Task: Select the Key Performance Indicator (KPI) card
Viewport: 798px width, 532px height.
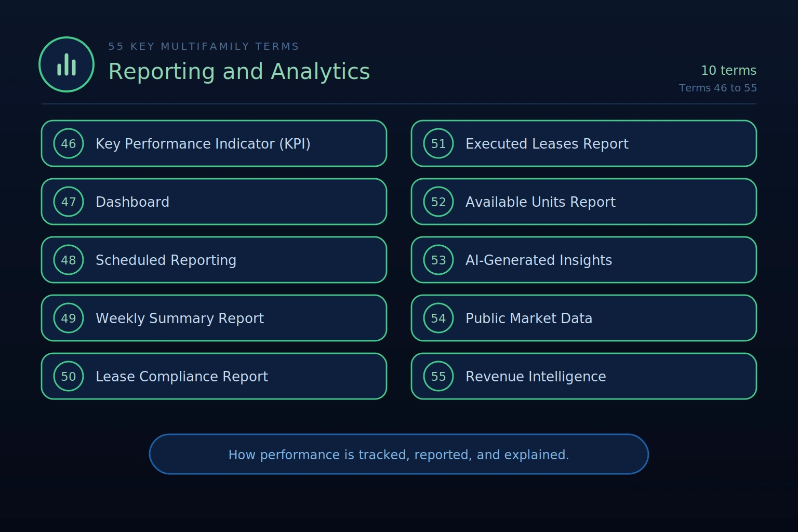Action: pos(214,143)
